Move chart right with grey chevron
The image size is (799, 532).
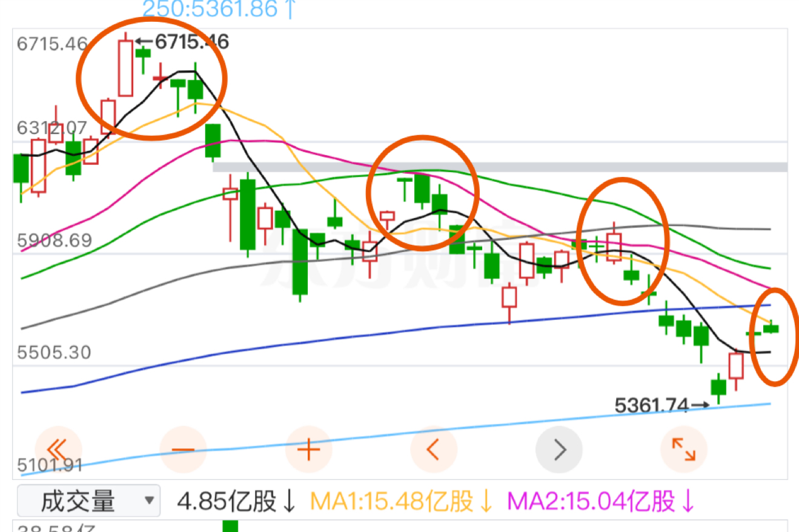tap(559, 450)
